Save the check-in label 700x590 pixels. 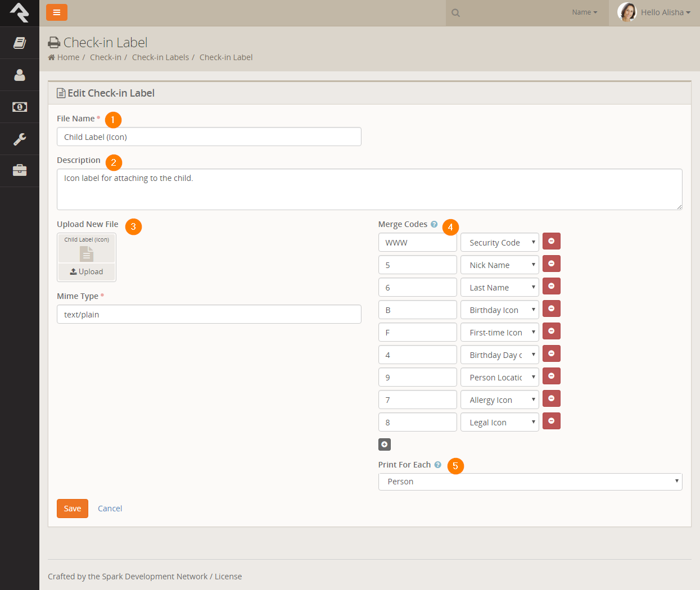(73, 509)
